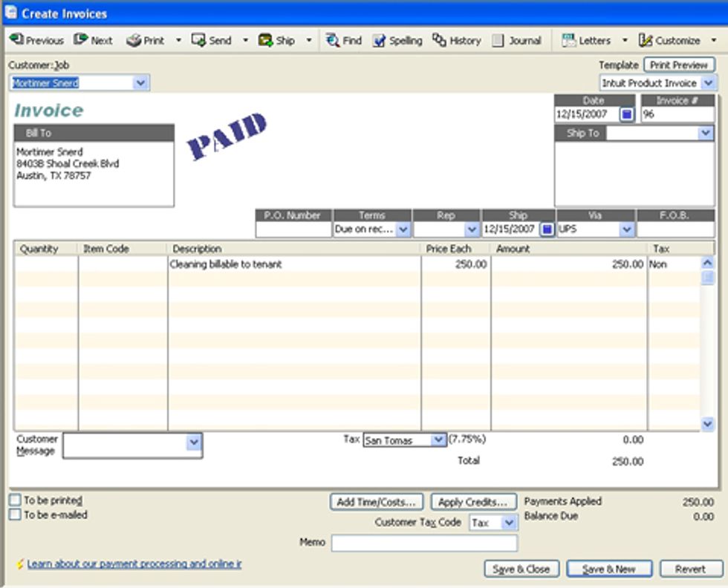This screenshot has width=728, height=588.
Task: Click Apply Credits button
Action: (x=474, y=502)
